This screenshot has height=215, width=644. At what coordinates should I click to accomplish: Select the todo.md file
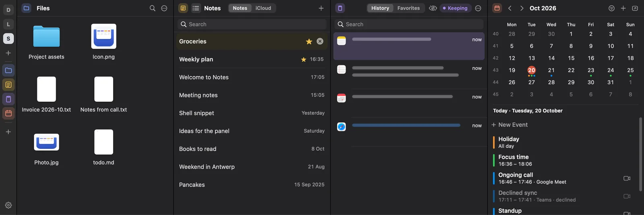[103, 148]
